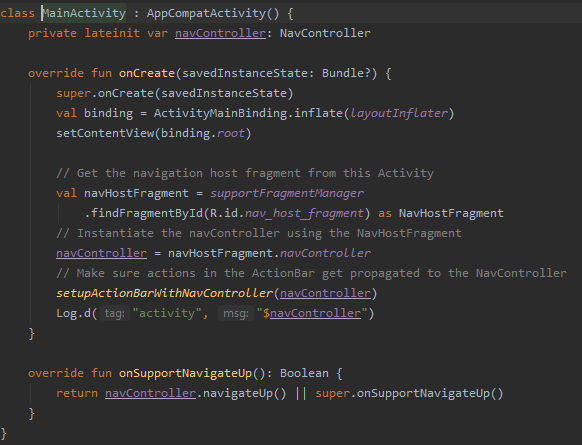
Task: Click the class name MainActivity
Action: coord(84,13)
